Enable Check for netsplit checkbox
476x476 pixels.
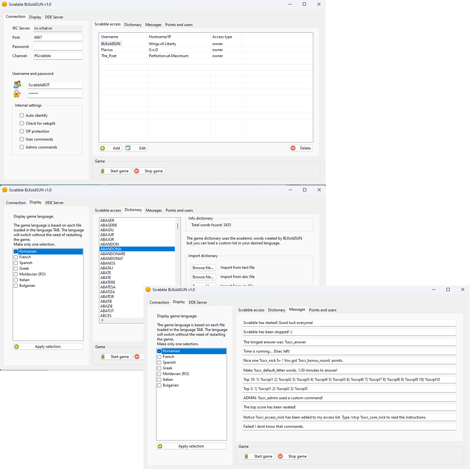click(22, 123)
